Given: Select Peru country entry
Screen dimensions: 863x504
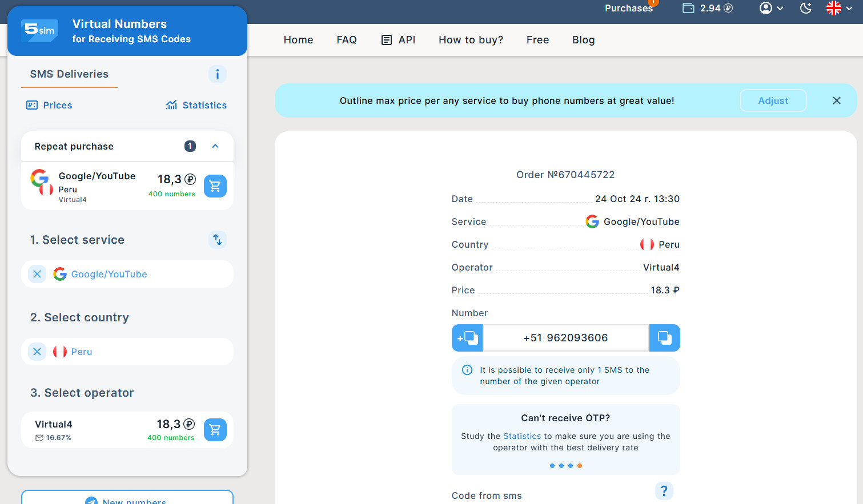Looking at the screenshot, I should (82, 352).
